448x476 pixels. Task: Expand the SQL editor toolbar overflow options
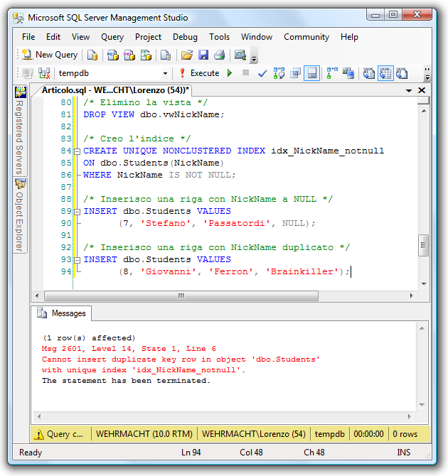coord(427,73)
